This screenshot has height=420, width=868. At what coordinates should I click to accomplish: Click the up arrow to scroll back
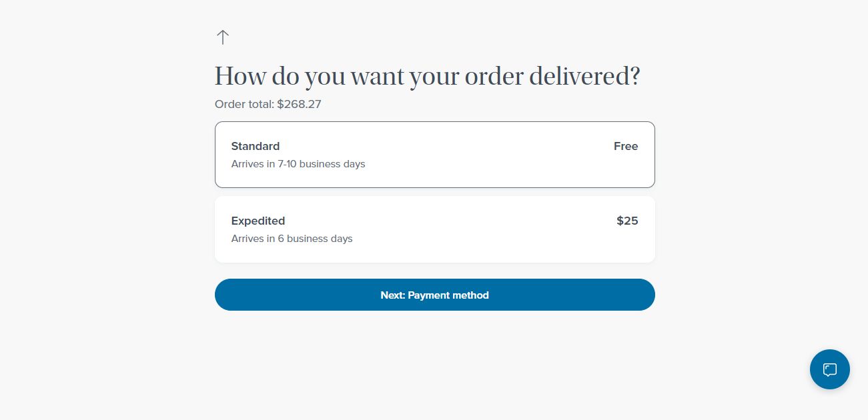pos(222,37)
